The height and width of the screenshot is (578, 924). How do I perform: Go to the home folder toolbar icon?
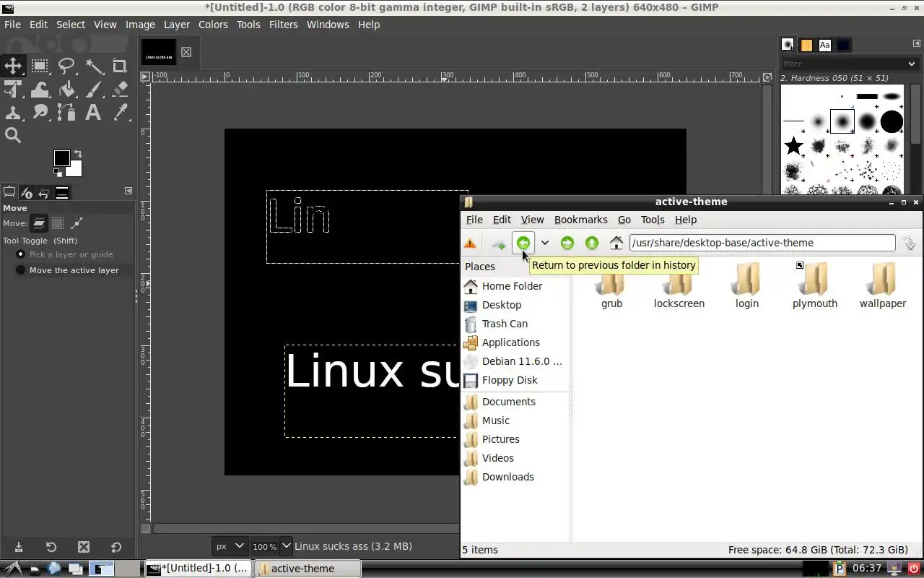(x=616, y=243)
